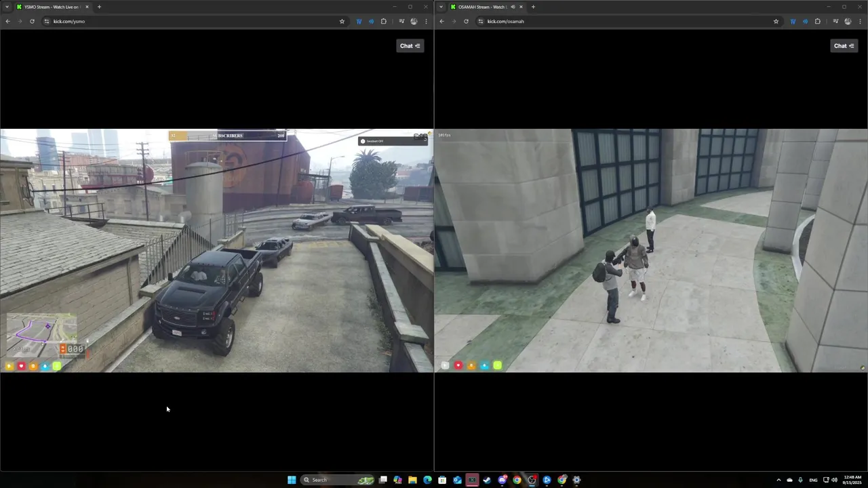Open a new tab in OSAMAH window

[x=533, y=7]
